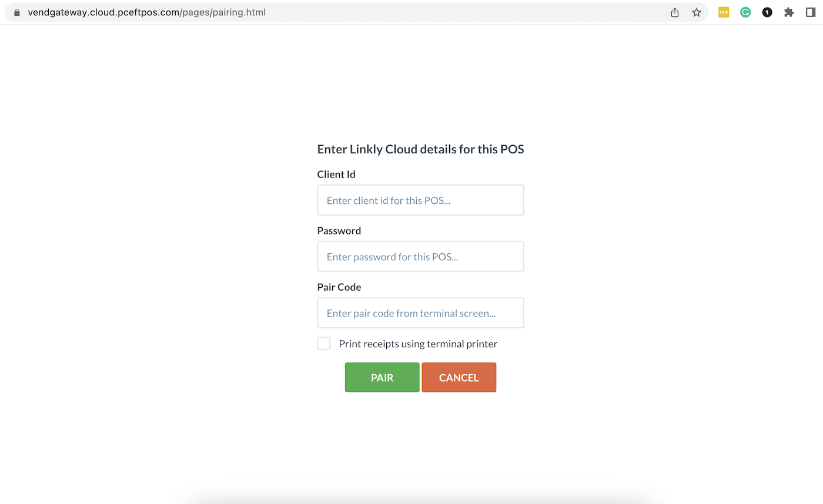This screenshot has height=504, width=823.
Task: Click the browser address bar URL
Action: [x=147, y=12]
